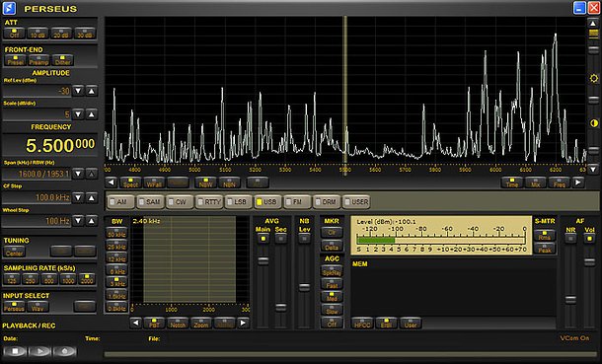Viewport: 602px width, 364px height.
Task: Choose the 12 kHz bandwidth filter
Action: click(116, 257)
